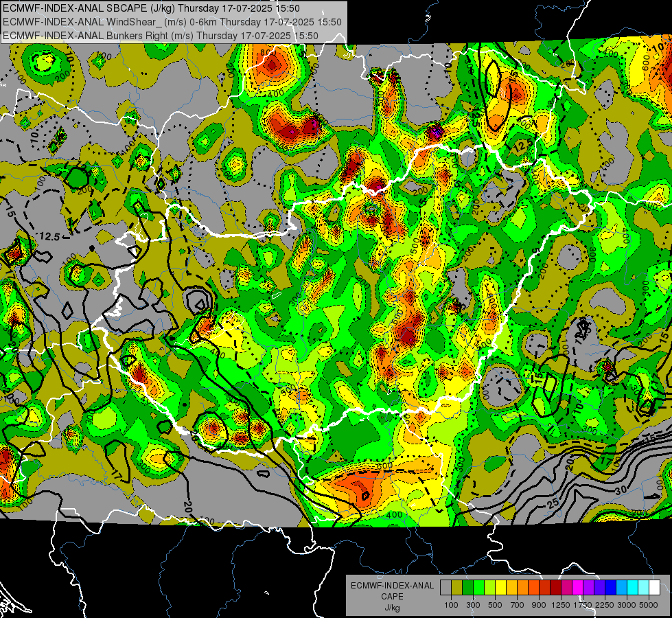Click the 1250 legend tick value
Image resolution: width=672 pixels, height=618 pixels.
click(x=561, y=605)
